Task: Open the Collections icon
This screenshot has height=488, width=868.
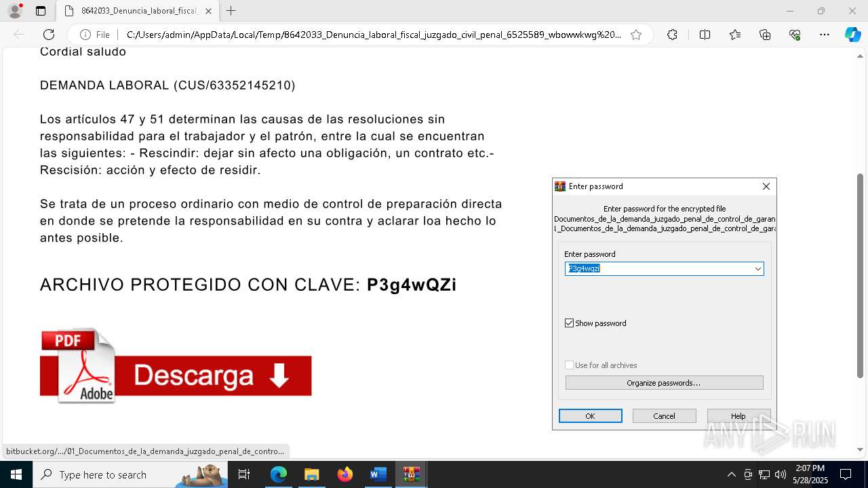Action: click(x=765, y=35)
